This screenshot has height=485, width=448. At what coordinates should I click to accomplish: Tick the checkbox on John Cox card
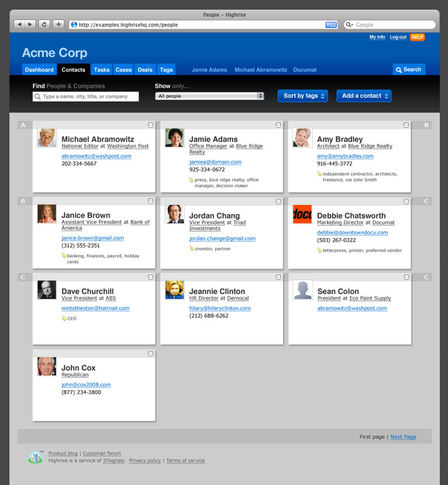pyautogui.click(x=150, y=354)
